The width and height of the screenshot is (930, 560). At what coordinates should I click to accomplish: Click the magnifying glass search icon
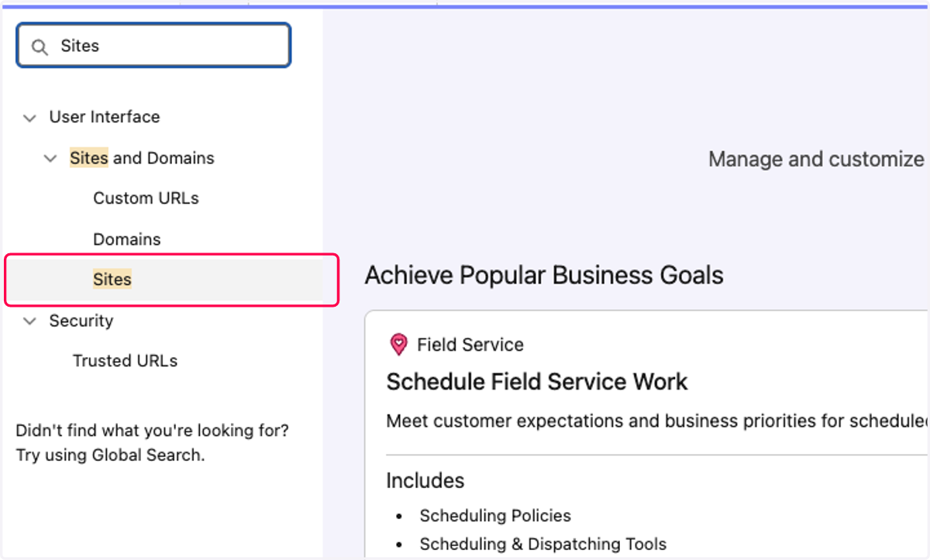[x=40, y=46]
